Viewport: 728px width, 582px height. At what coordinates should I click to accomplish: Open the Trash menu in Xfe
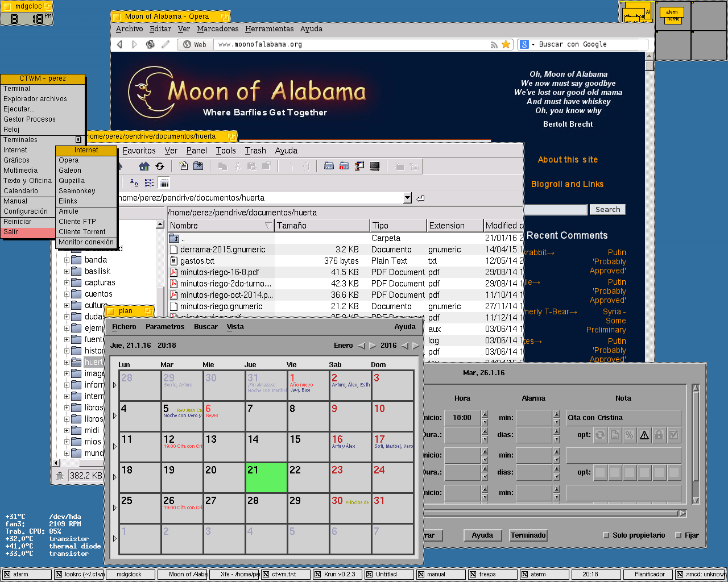255,151
